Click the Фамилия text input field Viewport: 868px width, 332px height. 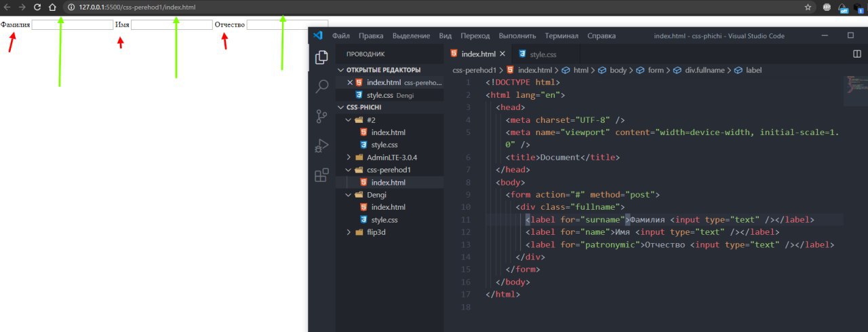(73, 25)
